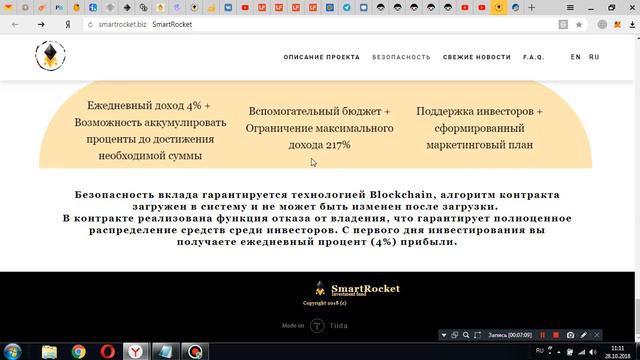Click the page vertical scrollbar thumb

638,316
